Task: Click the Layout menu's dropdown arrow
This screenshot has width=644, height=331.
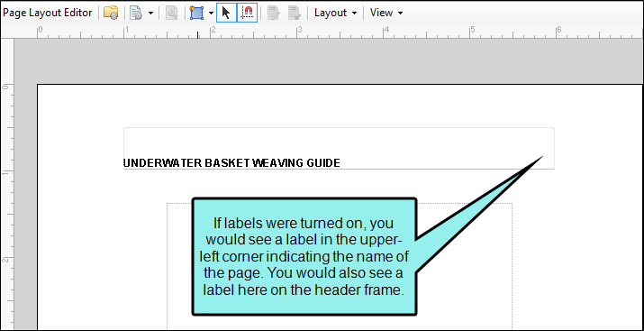Action: tap(354, 14)
